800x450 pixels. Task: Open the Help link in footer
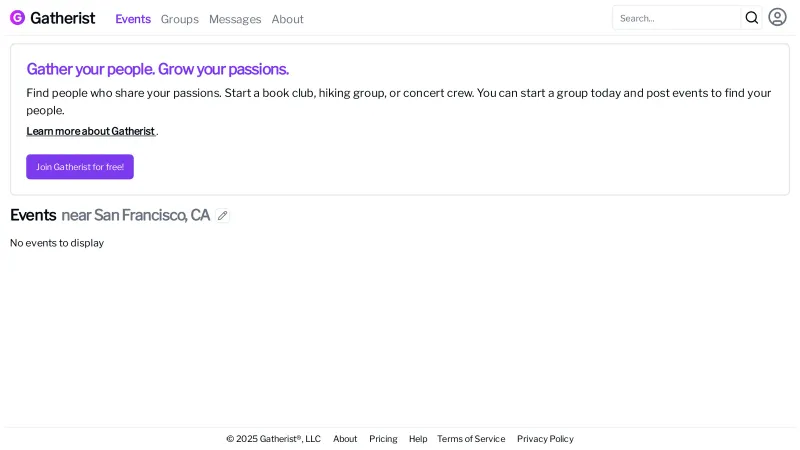tap(418, 439)
